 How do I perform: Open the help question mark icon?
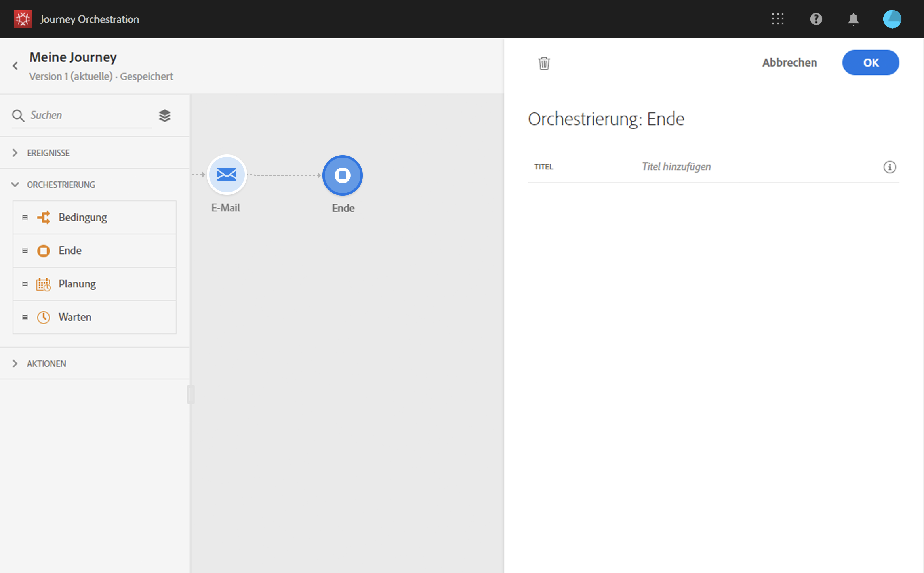click(x=816, y=19)
